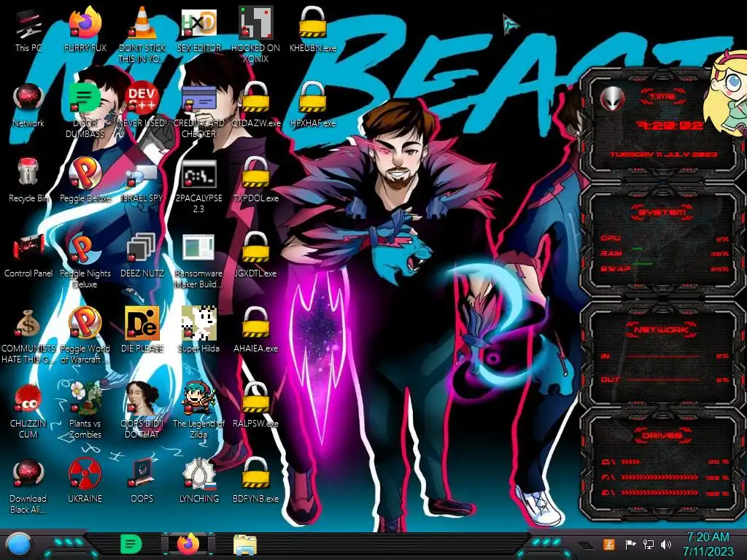The height and width of the screenshot is (560, 747).
Task: Select the JGXDTL.exe locked file
Action: pos(256,255)
